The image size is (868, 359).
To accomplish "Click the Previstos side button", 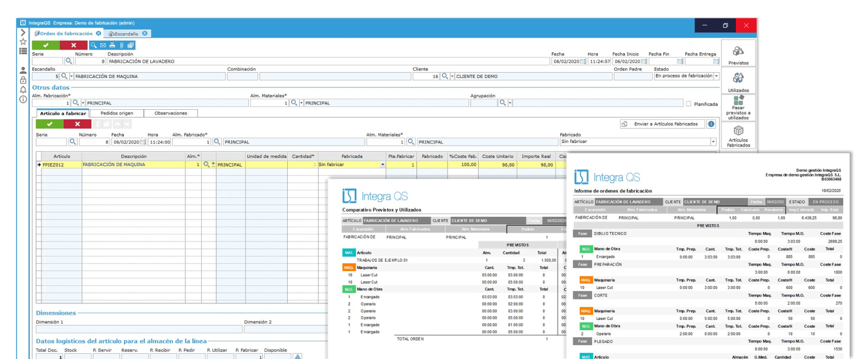I will (738, 54).
